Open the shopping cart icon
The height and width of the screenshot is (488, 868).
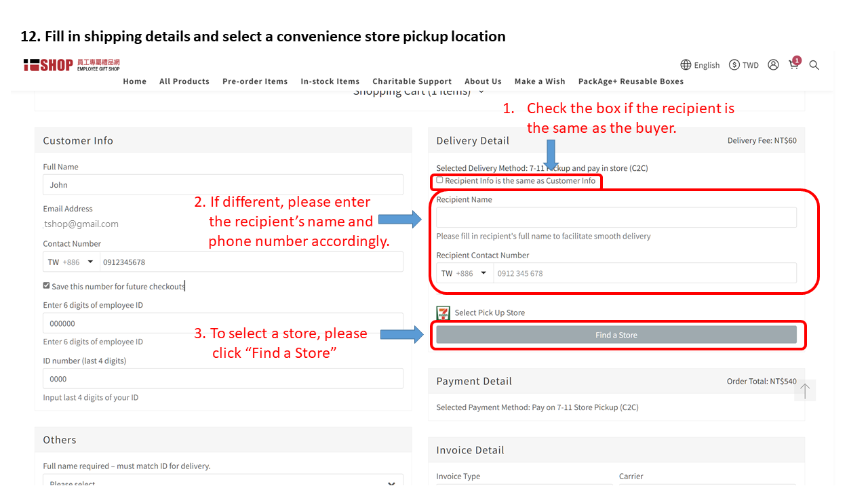[793, 65]
